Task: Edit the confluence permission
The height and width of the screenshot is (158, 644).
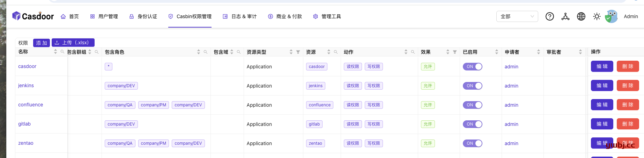Action: pyautogui.click(x=602, y=105)
